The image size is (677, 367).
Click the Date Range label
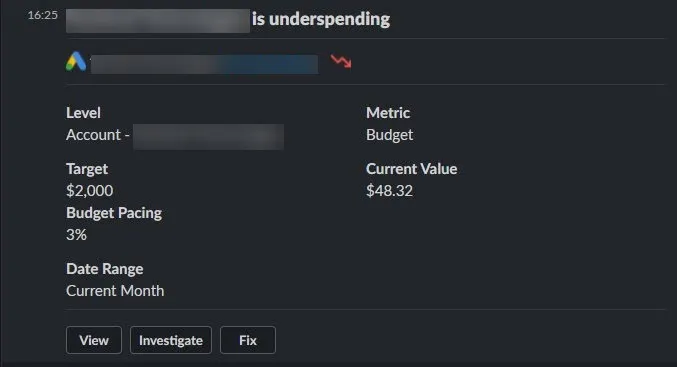click(x=105, y=269)
